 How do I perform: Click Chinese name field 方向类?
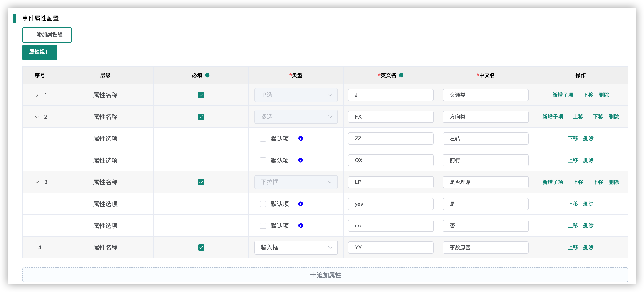coord(486,117)
